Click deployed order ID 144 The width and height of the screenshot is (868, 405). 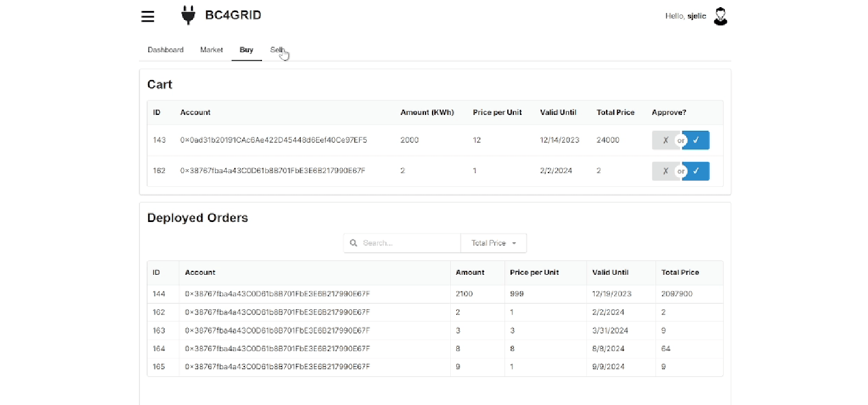click(x=159, y=294)
